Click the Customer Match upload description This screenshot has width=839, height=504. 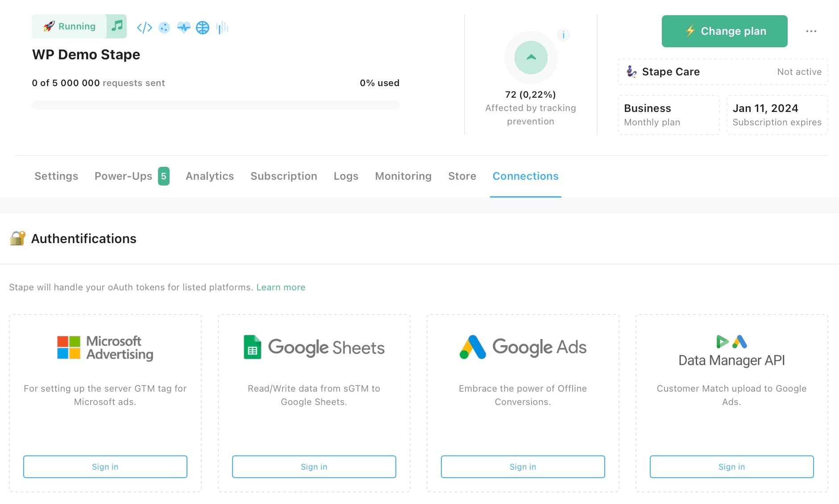731,395
